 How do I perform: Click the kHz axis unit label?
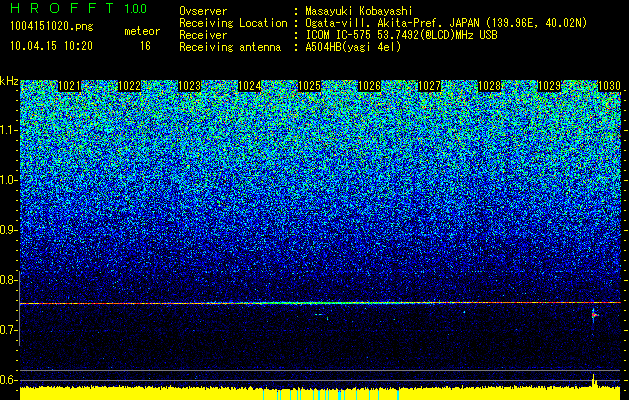tap(9, 82)
